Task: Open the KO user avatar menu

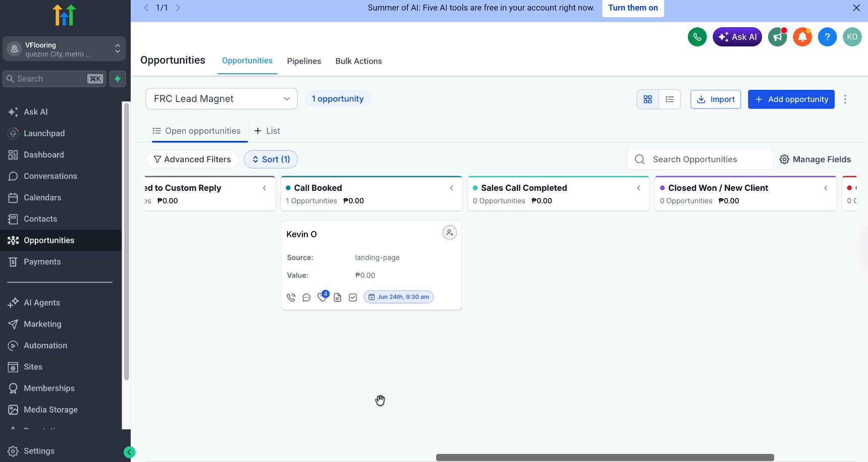Action: click(852, 37)
